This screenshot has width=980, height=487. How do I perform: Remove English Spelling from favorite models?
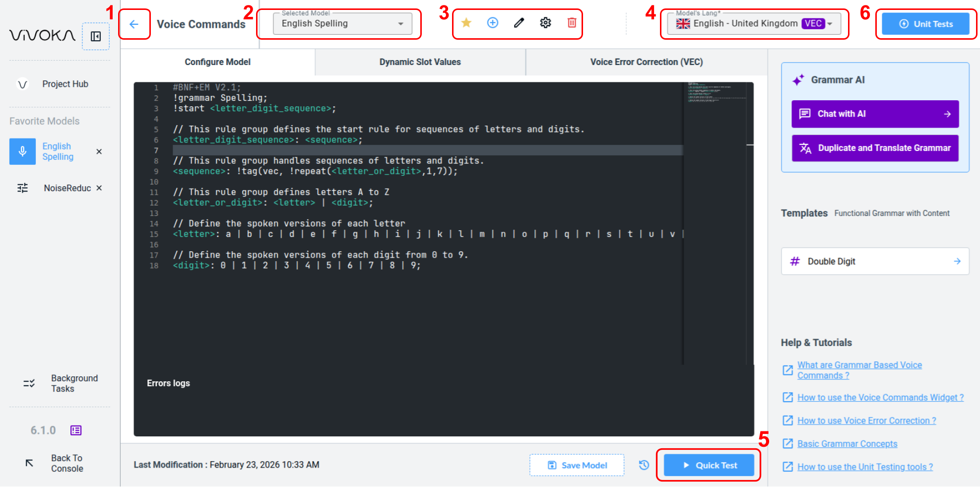[x=99, y=151]
